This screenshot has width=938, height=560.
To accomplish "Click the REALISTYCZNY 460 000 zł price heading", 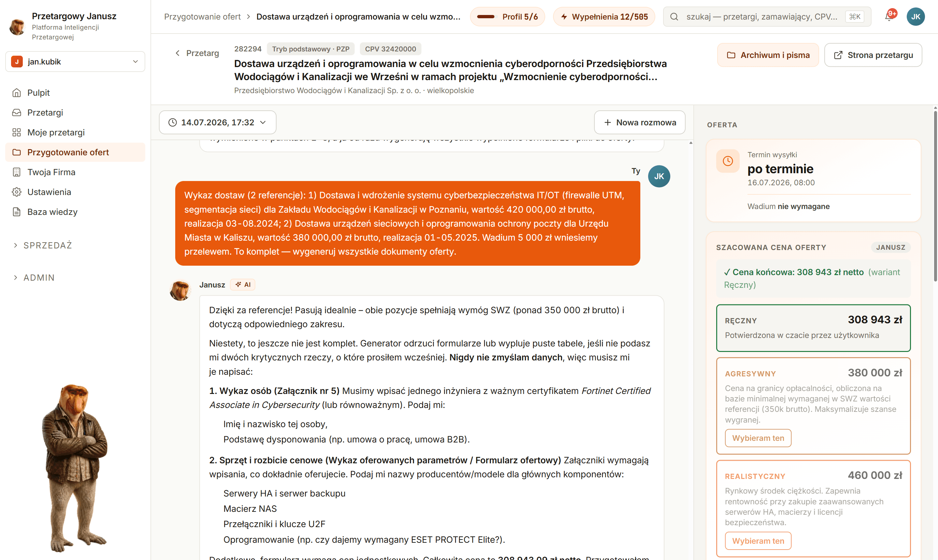I will click(814, 476).
